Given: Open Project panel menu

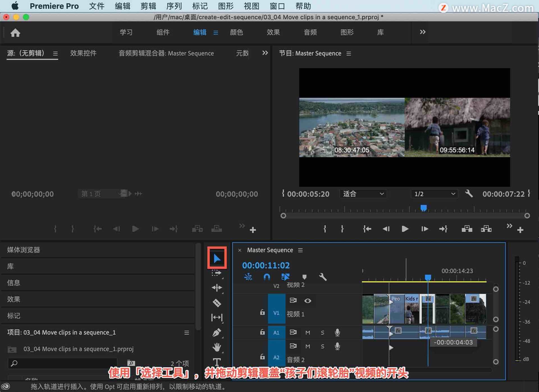Looking at the screenshot, I should click(x=186, y=333).
